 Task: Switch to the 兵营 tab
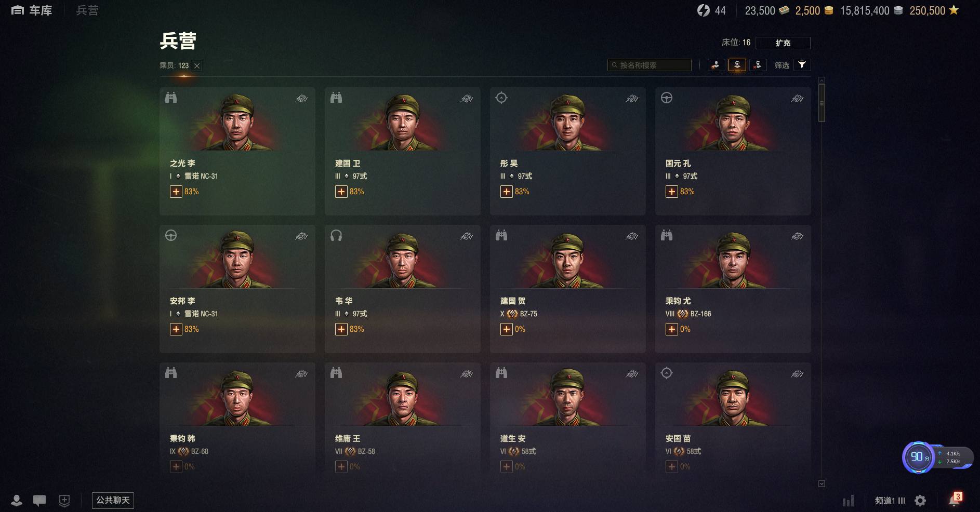point(87,10)
